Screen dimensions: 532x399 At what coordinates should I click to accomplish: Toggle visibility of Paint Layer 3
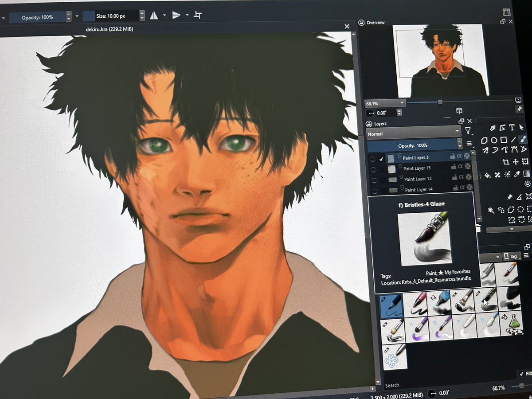[372, 158]
